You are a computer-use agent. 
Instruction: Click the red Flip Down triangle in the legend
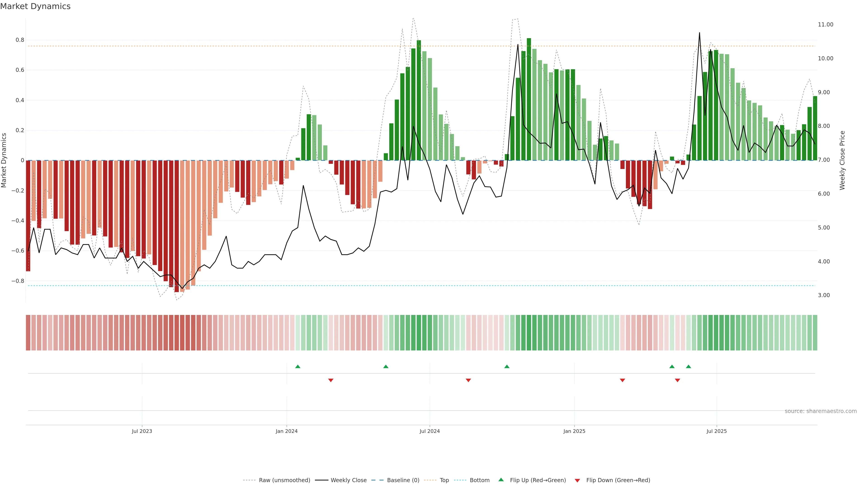pos(577,481)
